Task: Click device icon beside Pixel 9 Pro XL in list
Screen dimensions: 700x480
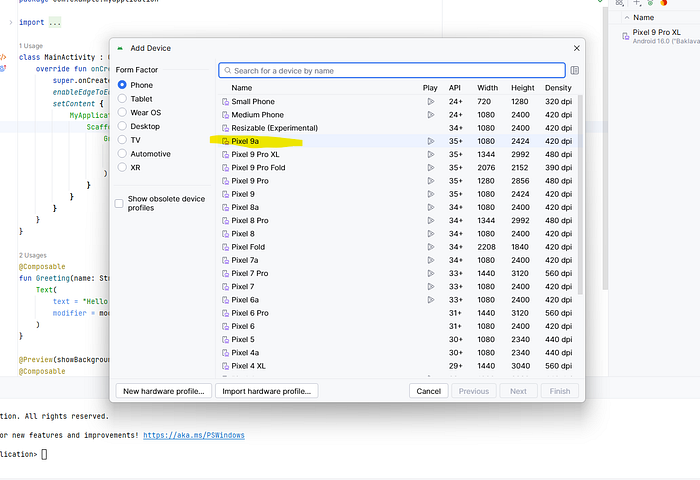Action: point(225,154)
